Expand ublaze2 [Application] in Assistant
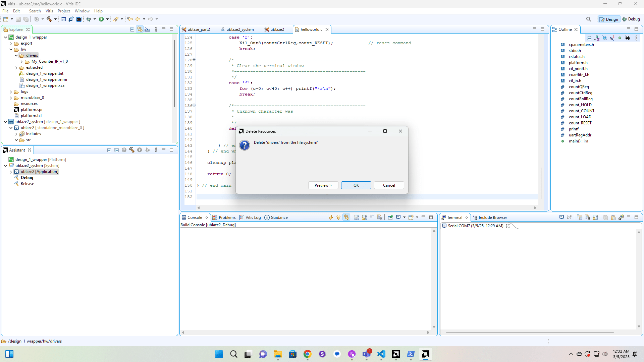Screen dimensions: 644x362 [11, 172]
